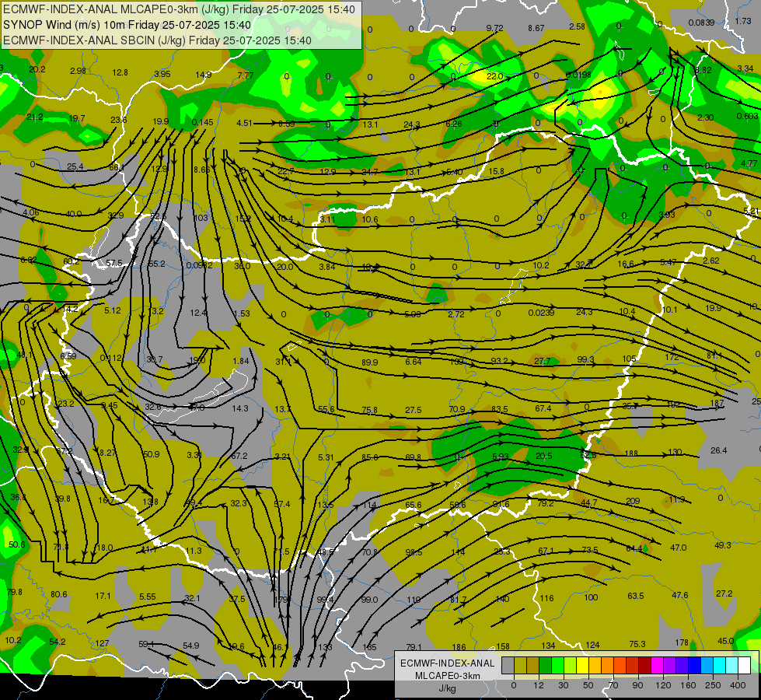Click the map value '4.51'
The image size is (761, 700).
click(244, 123)
